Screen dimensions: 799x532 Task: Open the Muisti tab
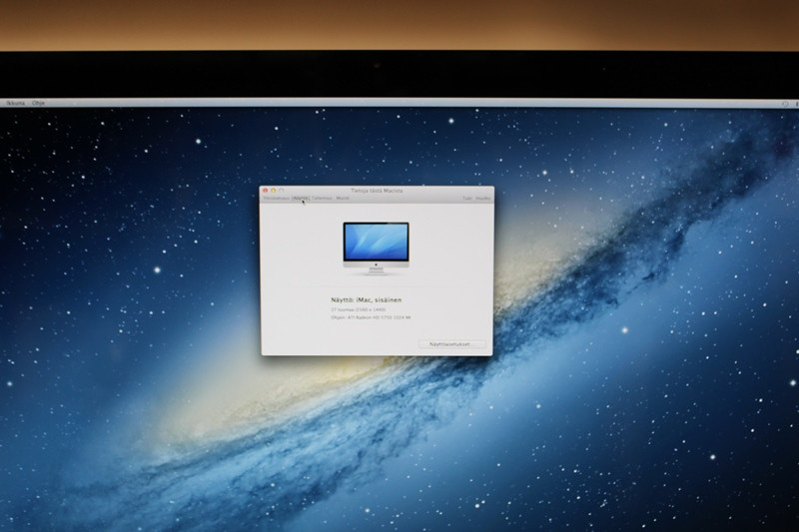343,198
